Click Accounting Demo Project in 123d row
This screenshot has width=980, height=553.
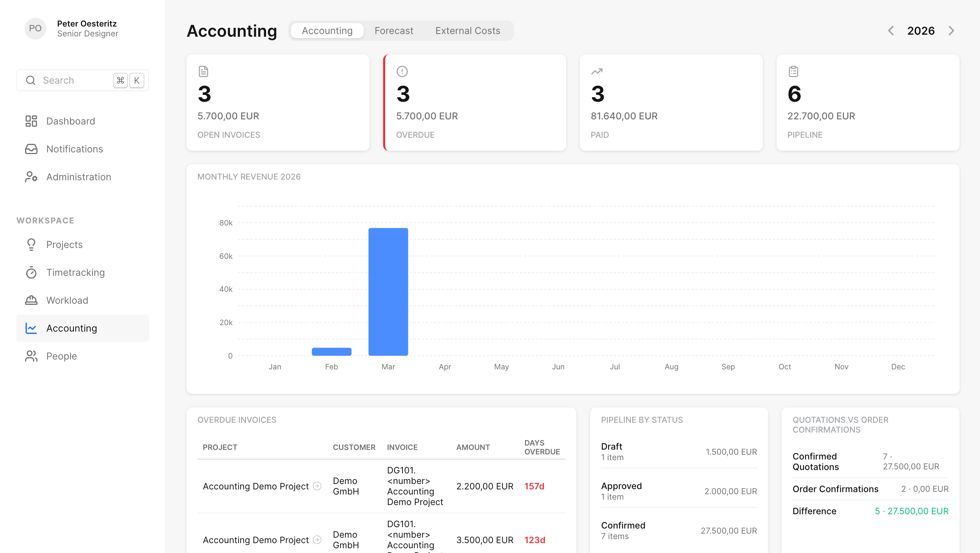(x=256, y=540)
